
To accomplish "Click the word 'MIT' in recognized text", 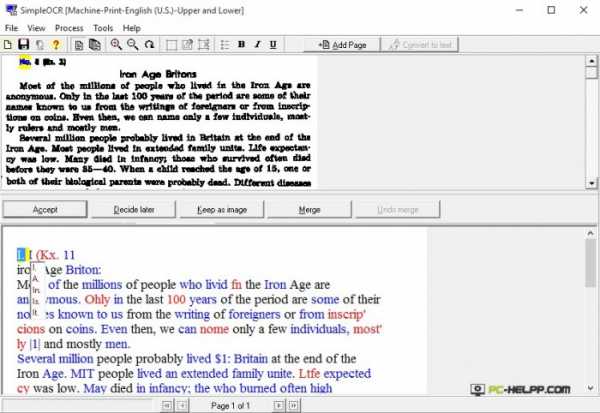I will [x=83, y=374].
